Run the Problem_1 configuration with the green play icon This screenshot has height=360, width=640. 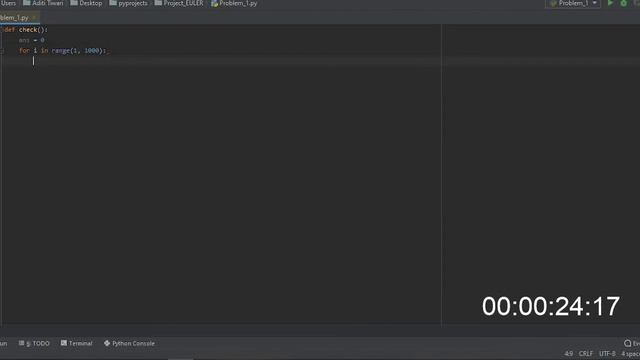pos(610,3)
